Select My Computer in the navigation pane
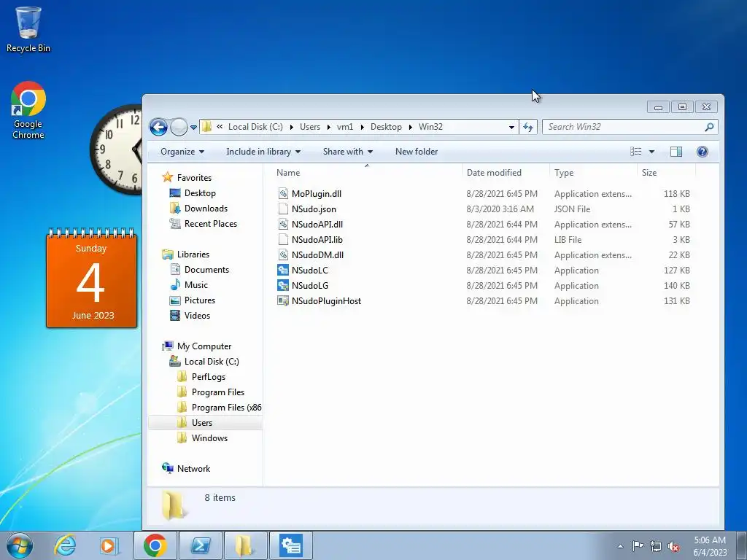This screenshot has width=747, height=560. (204, 346)
